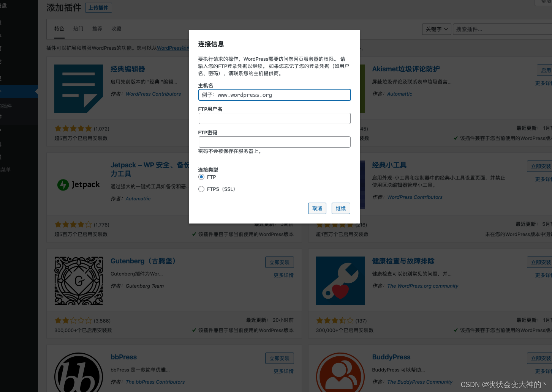This screenshot has width=552, height=392.
Task: Select the FTPS (SSL) connection type
Action: pyautogui.click(x=201, y=189)
